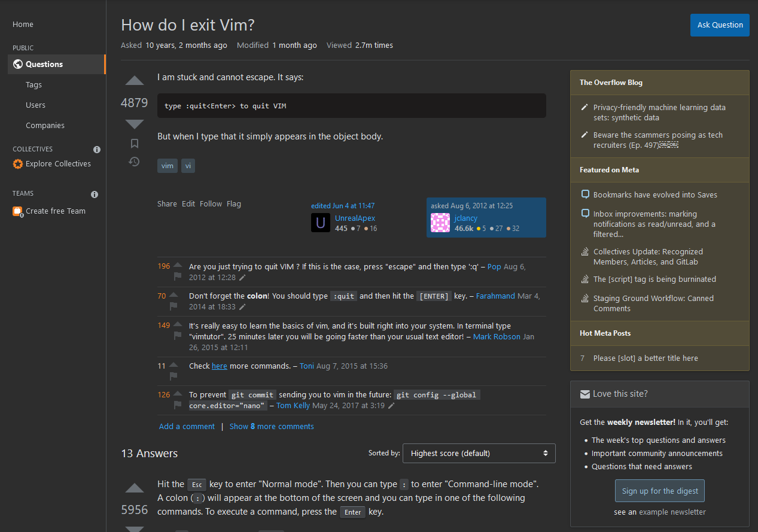Open the edited Jun 4 at 11:47 link
Screen dimensions: 758x532
tap(343, 206)
